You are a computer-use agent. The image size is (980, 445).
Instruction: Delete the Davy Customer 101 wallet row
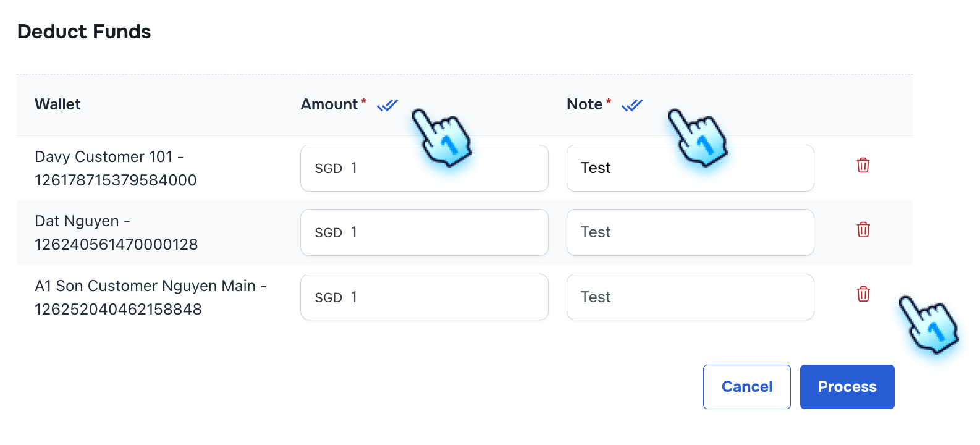tap(863, 166)
